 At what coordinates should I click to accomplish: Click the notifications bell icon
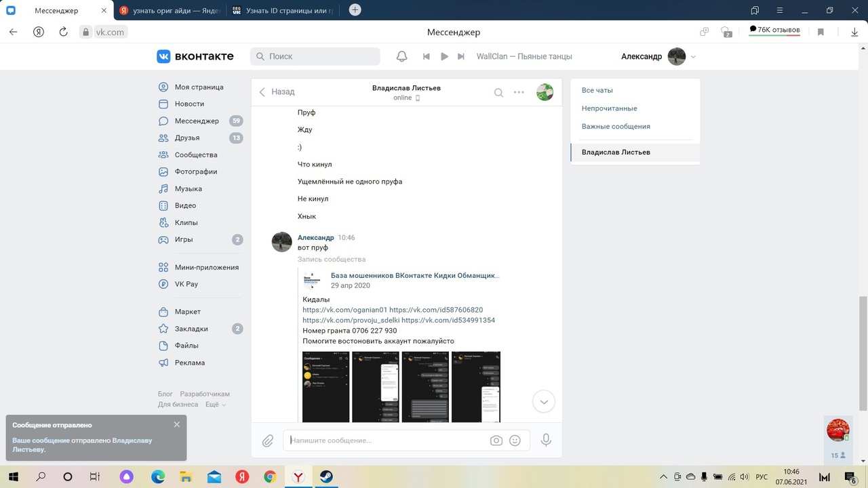pyautogui.click(x=402, y=57)
